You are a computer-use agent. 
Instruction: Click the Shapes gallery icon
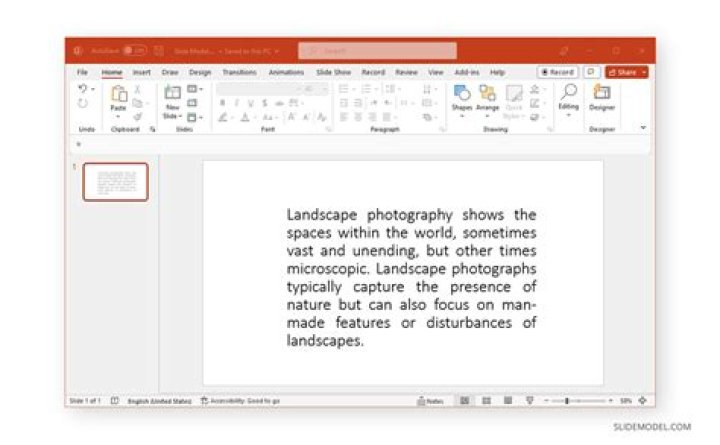coord(462,93)
